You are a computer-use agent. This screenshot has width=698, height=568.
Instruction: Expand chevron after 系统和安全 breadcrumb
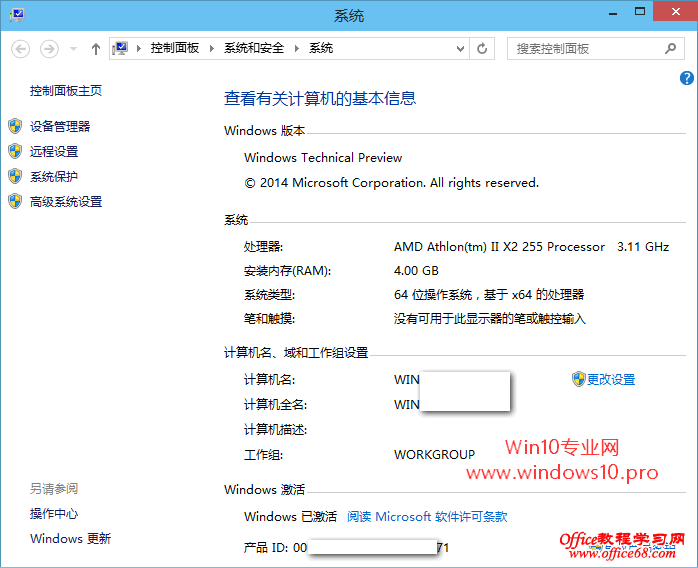point(297,48)
